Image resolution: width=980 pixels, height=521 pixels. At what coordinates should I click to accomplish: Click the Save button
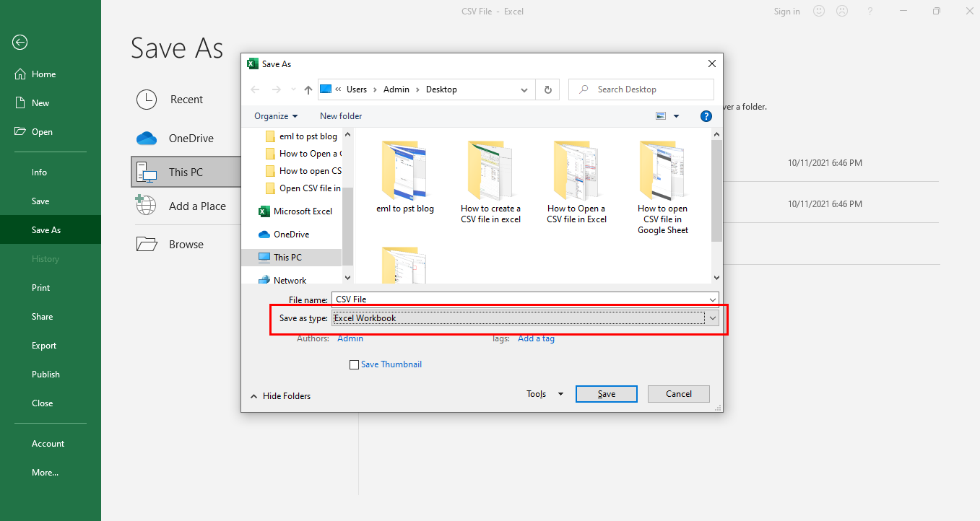tap(606, 393)
